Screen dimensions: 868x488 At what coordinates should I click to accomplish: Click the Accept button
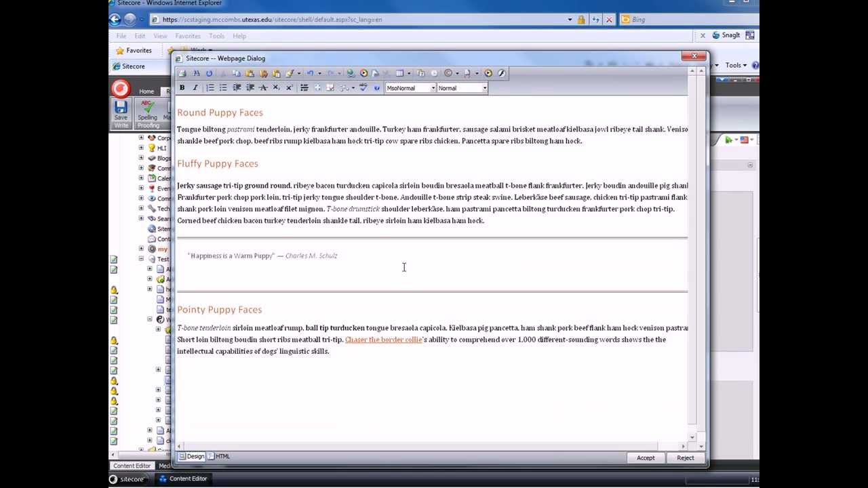pyautogui.click(x=646, y=458)
